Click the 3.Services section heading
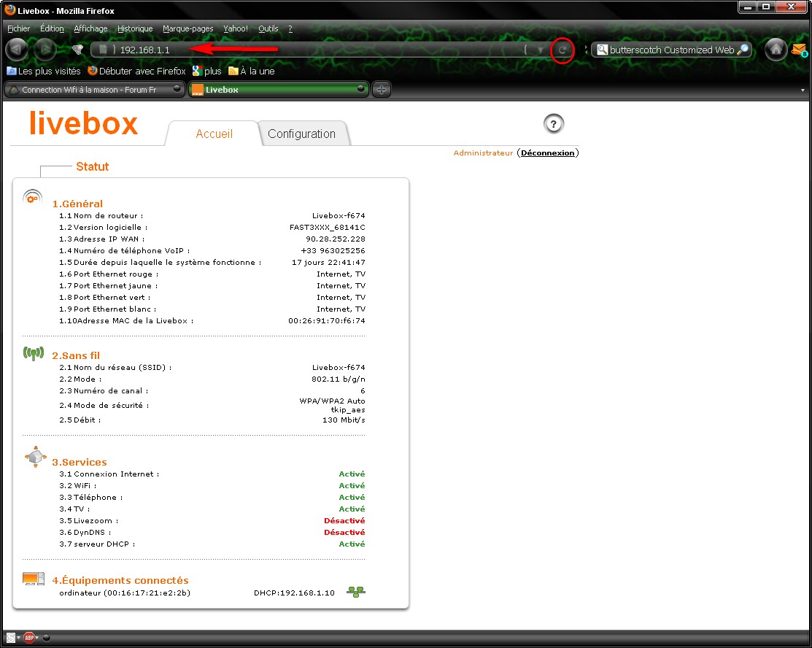 click(x=80, y=462)
